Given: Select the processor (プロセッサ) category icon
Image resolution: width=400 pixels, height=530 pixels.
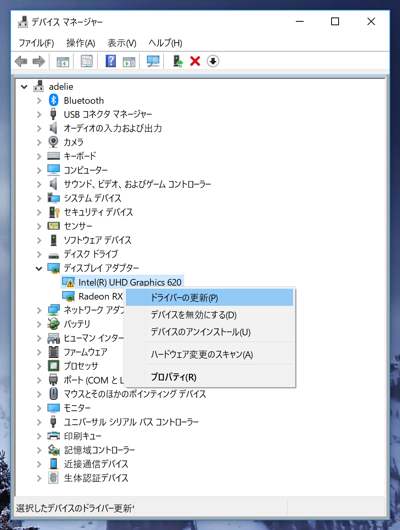Looking at the screenshot, I should tap(53, 366).
